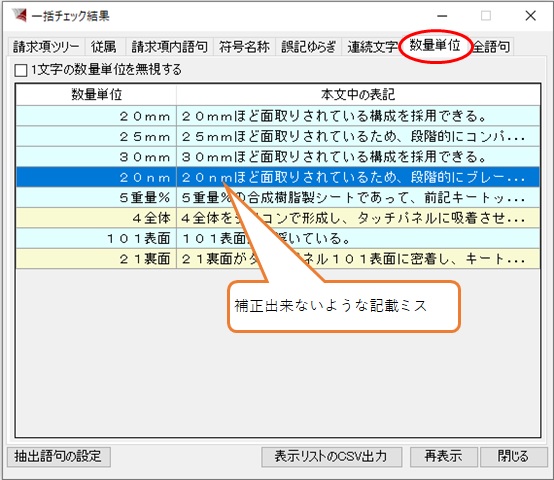Open the 従属 tab
This screenshot has height=480, width=554.
click(x=104, y=47)
